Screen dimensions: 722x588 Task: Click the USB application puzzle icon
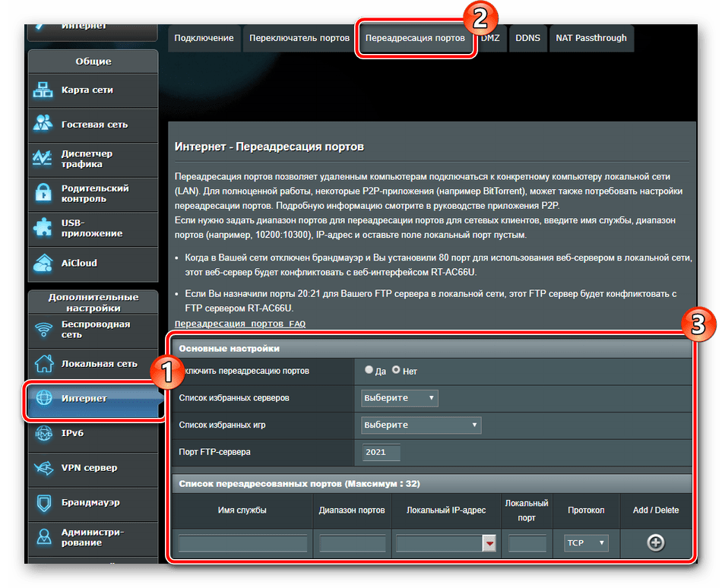(43, 227)
